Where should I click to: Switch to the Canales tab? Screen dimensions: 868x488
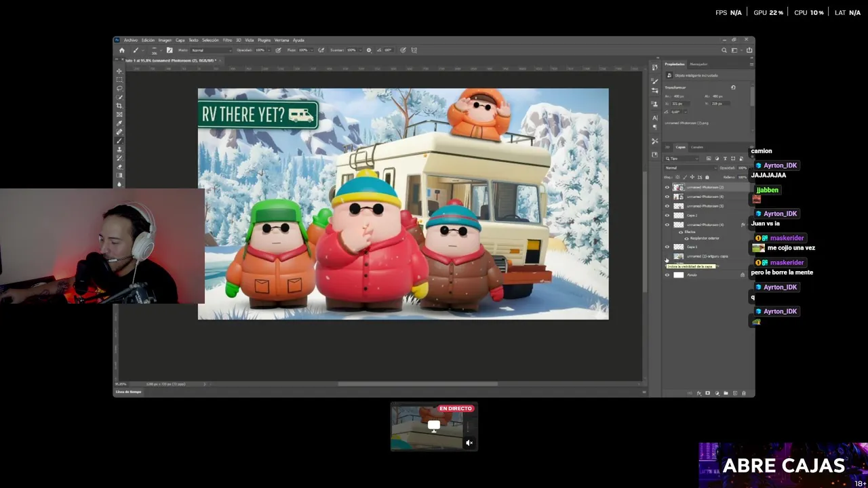pyautogui.click(x=697, y=147)
